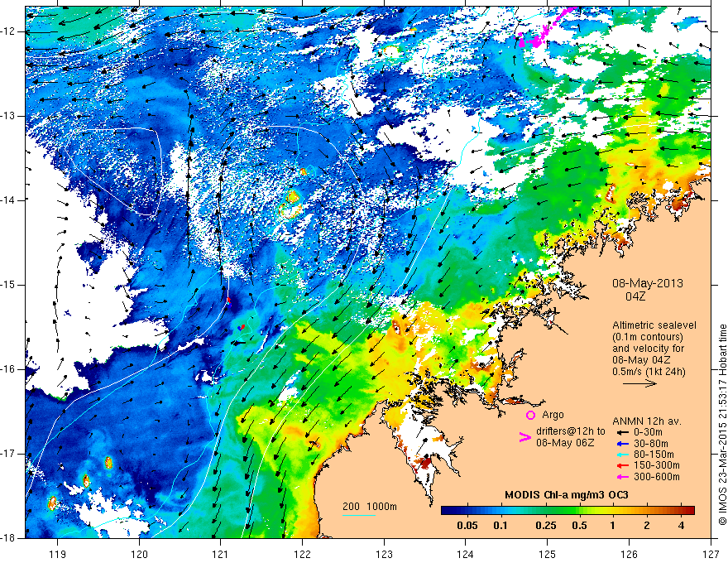Image resolution: width=728 pixels, height=563 pixels.
Task: Click the dark blue end of colorbar
Action: 447,510
